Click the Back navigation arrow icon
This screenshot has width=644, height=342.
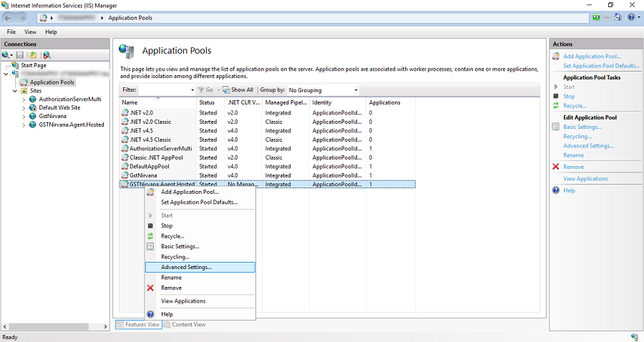(x=8, y=18)
